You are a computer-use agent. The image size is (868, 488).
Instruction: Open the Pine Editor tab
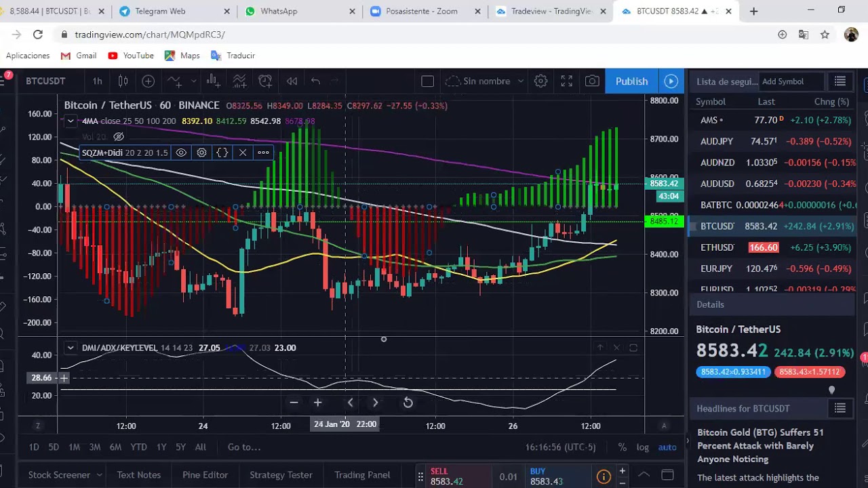pyautogui.click(x=205, y=475)
